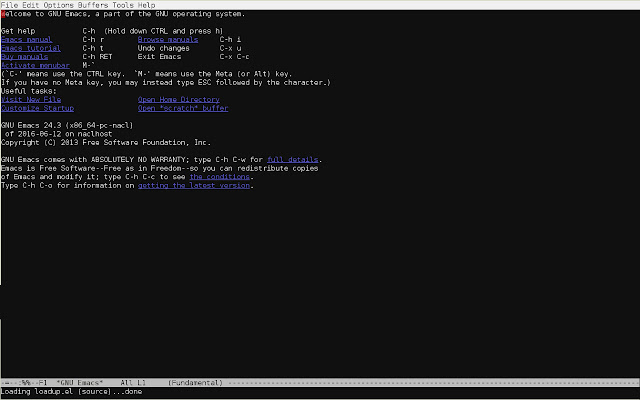
Task: Open the Options menu
Action: click(58, 5)
